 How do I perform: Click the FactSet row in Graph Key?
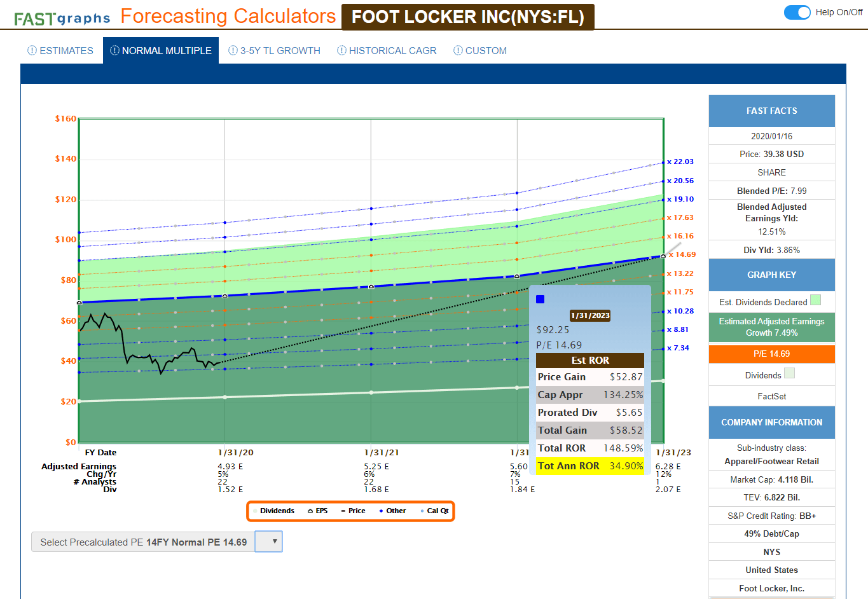click(772, 396)
